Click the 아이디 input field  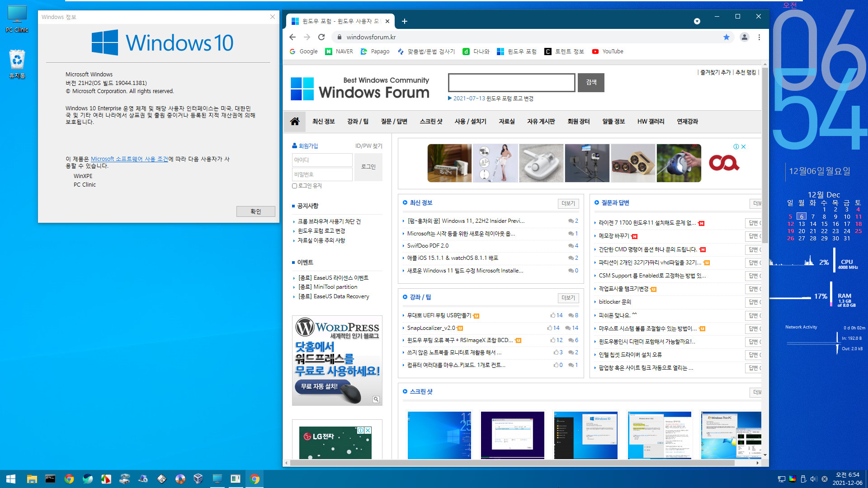tap(322, 160)
